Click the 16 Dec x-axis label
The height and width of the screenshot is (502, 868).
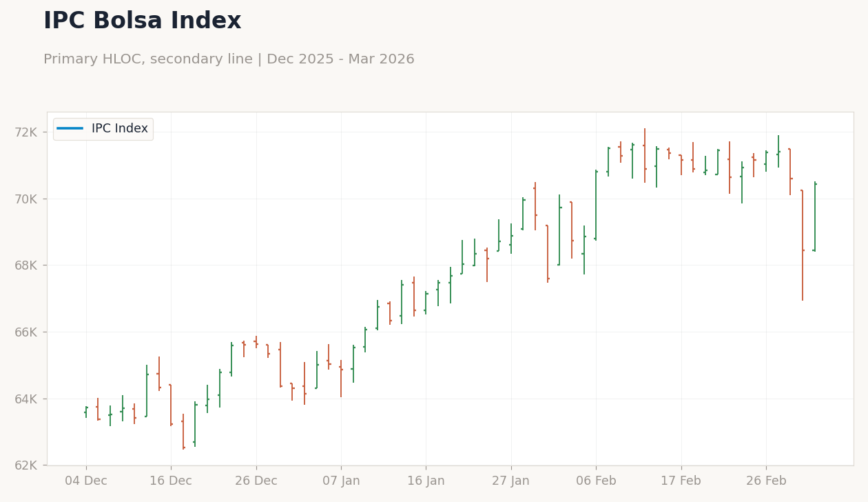coord(171,481)
